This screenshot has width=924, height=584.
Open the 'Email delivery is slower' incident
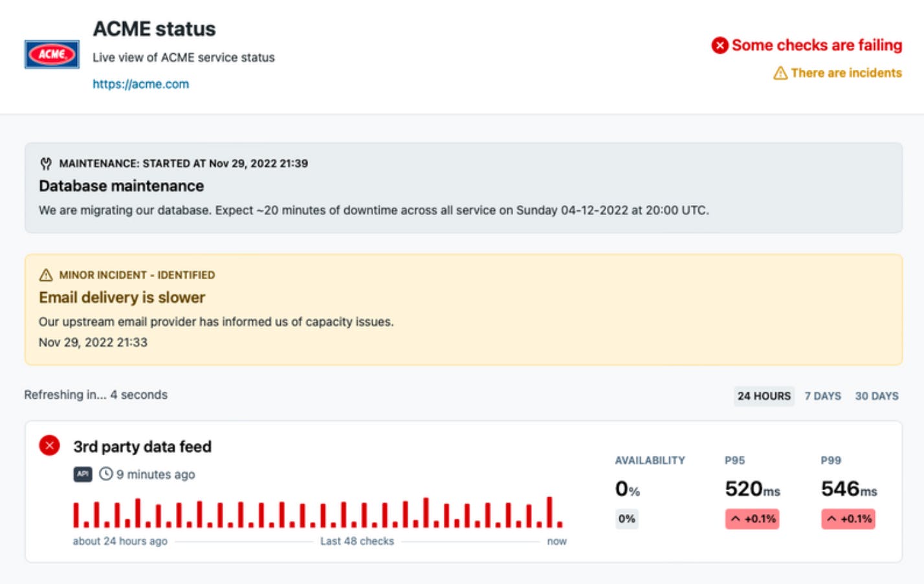(122, 297)
